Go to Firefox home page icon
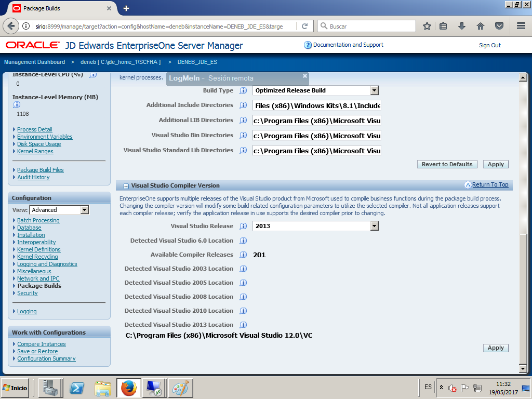Screen dimensions: 532x399 tap(481, 26)
